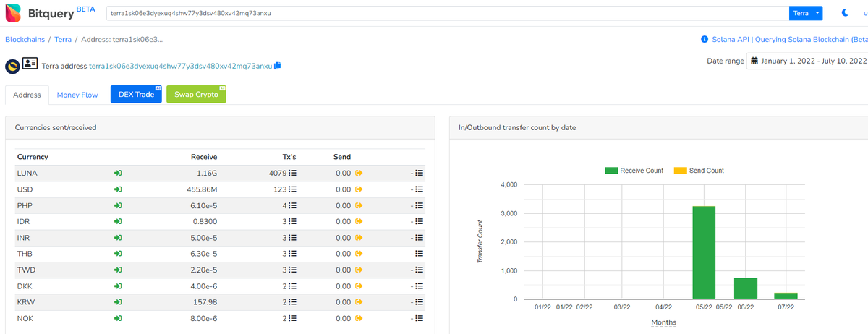This screenshot has height=334, width=868.
Task: Click TWD receive arrow icon
Action: point(118,270)
